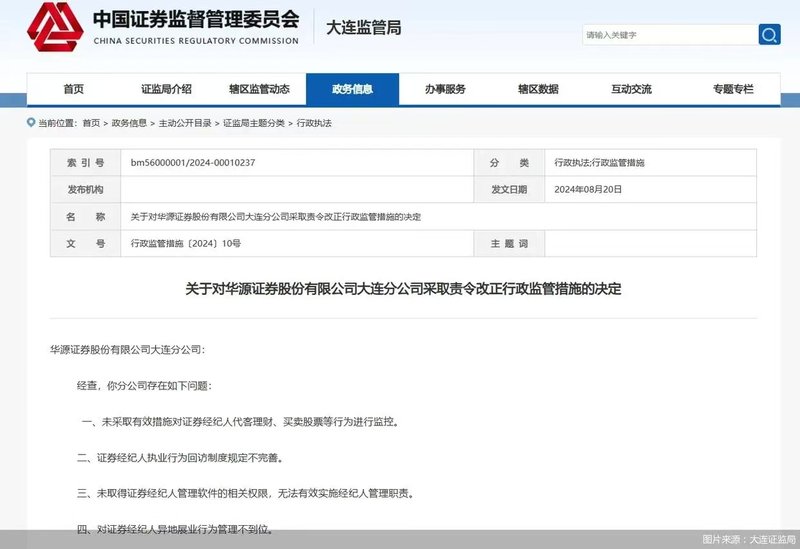Screen dimensions: 800x549
Task: Click the 发文日期 label cell
Action: click(509, 189)
